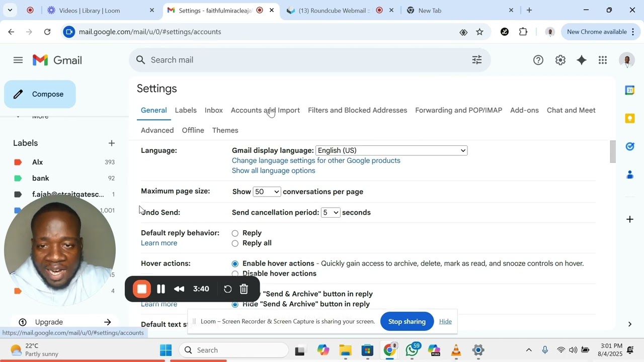Create new label plus icon
The image size is (644, 362).
point(112,143)
